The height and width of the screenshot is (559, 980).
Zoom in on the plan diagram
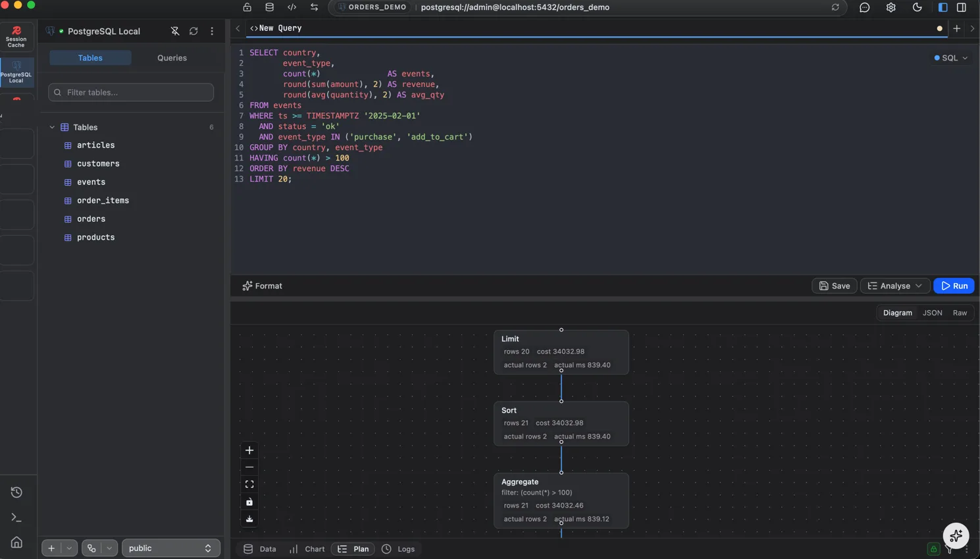tap(249, 450)
